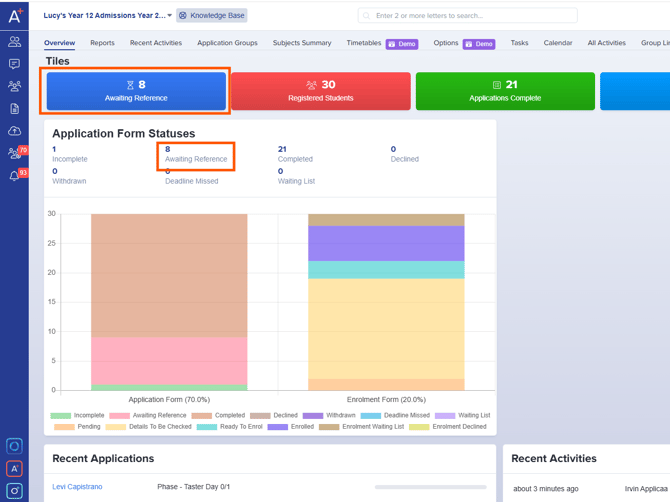Image resolution: width=670 pixels, height=502 pixels.
Task: Open the users icon in sidebar
Action: click(15, 41)
